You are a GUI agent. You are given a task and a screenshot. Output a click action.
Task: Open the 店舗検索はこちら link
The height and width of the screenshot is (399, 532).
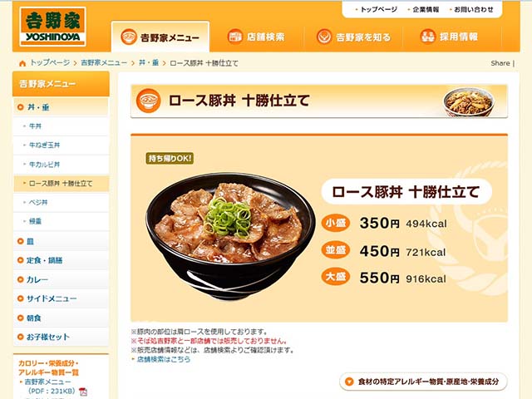[x=164, y=359]
